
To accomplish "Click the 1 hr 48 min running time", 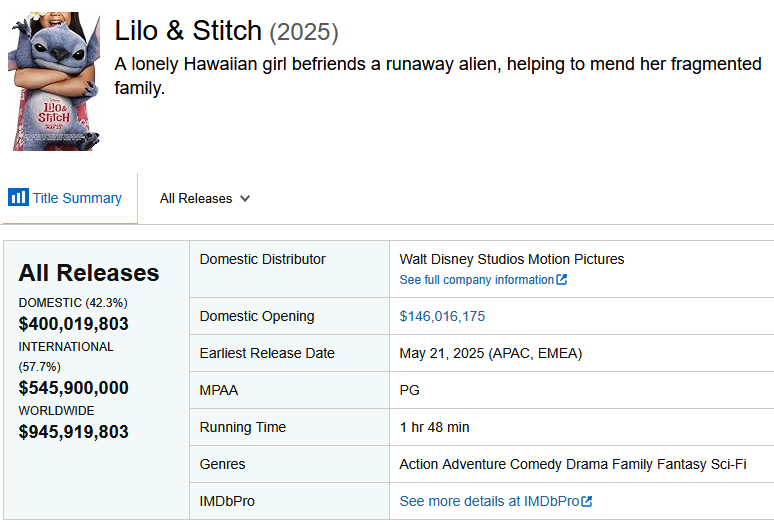I will tap(434, 427).
